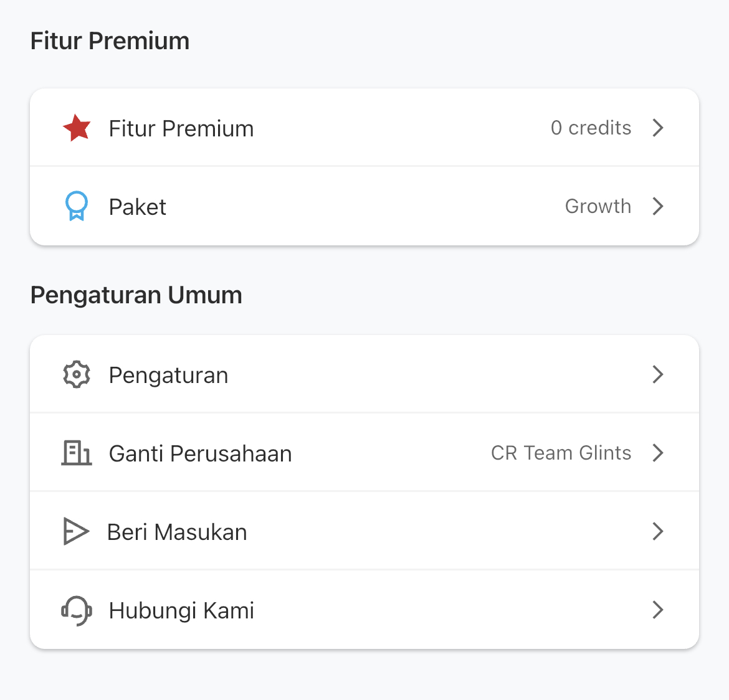Screen dimensions: 729x700
Task: Click the red star Fitur Premium icon
Action: coord(76,128)
